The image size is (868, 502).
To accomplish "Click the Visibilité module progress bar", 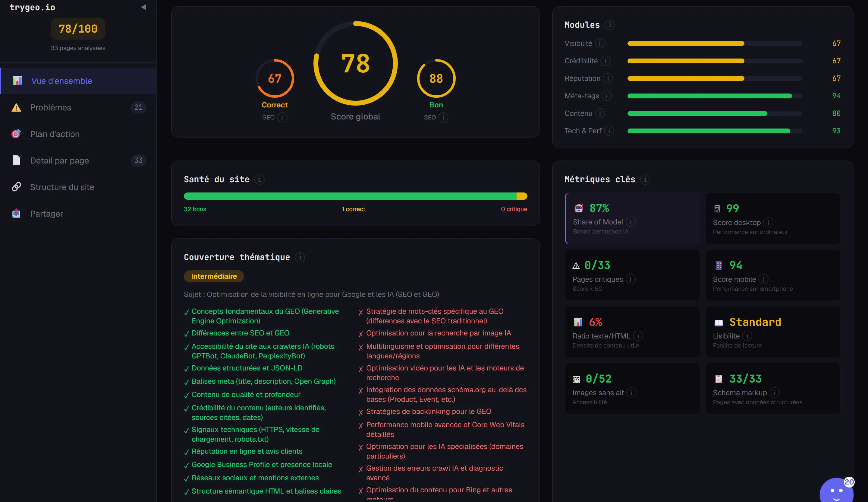I will point(715,43).
